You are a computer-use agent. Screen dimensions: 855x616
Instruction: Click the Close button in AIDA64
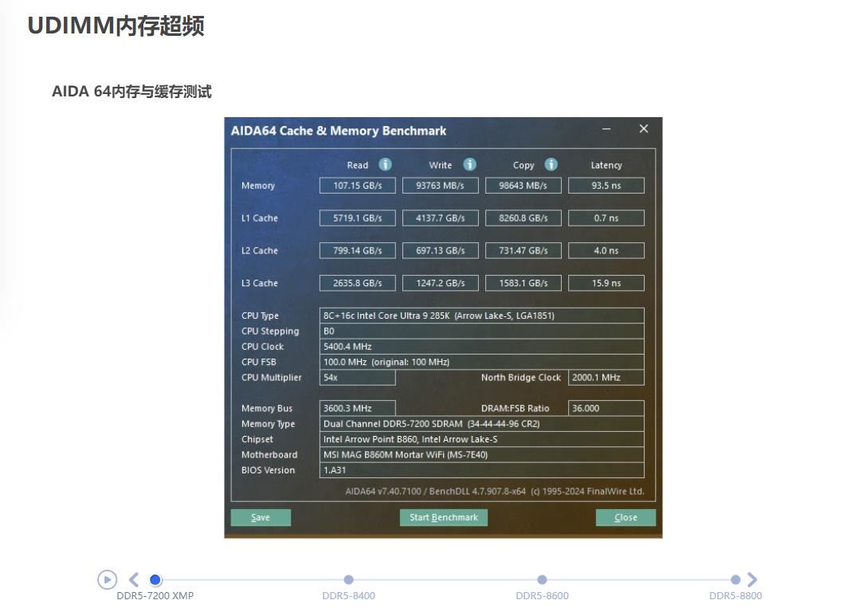[x=626, y=517]
